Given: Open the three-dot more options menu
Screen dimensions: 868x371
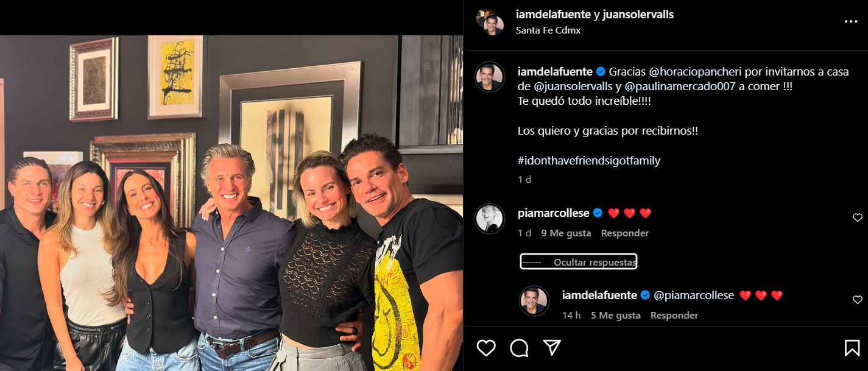Looking at the screenshot, I should point(850,21).
